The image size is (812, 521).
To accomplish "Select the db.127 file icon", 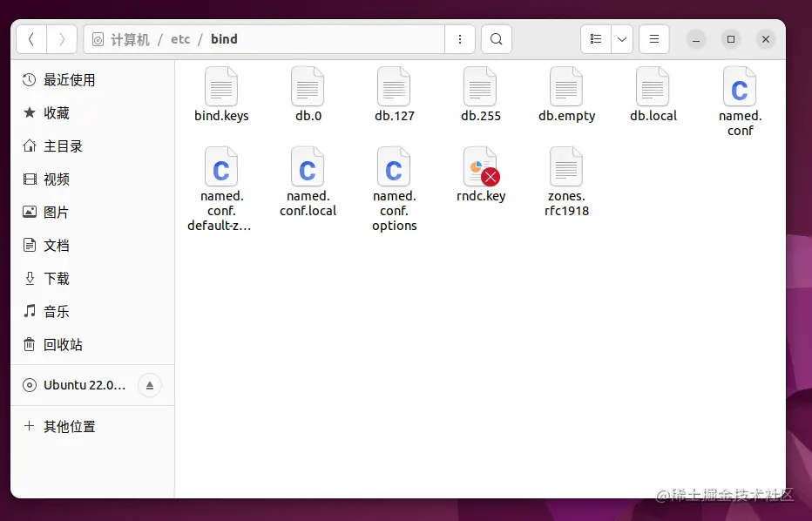I will point(394,86).
